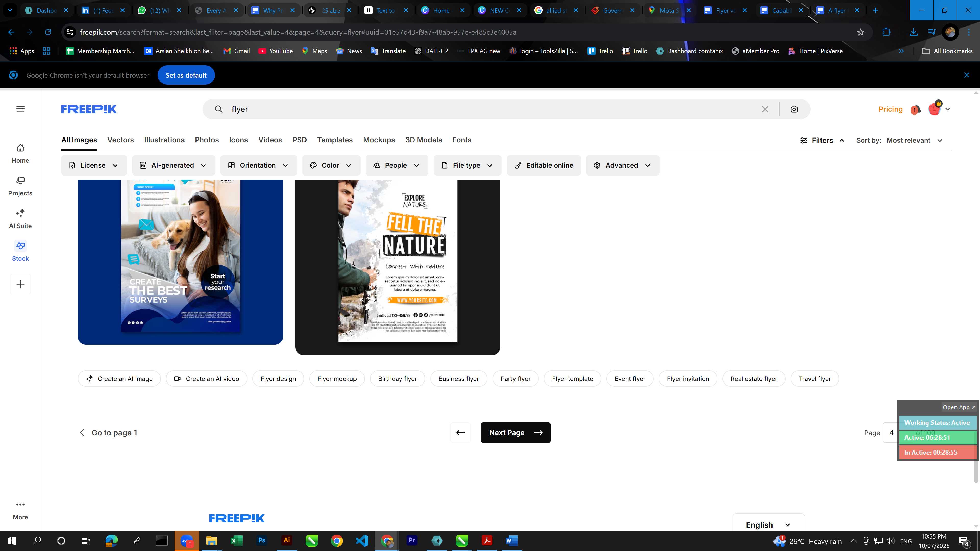Open the user profile avatar menu
This screenshot has height=551, width=980.
coord(939,109)
